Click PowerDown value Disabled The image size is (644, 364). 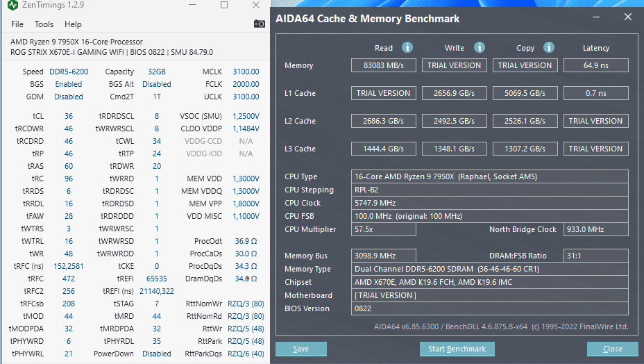156,354
